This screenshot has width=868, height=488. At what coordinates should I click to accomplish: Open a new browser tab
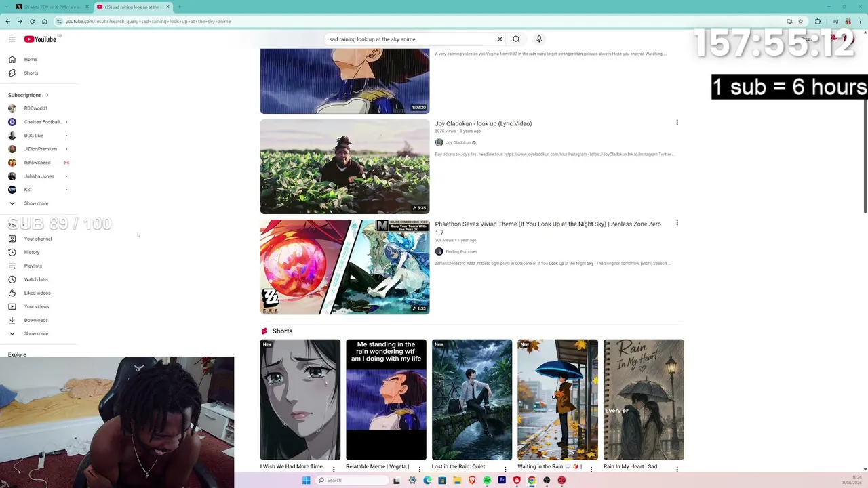click(x=179, y=7)
